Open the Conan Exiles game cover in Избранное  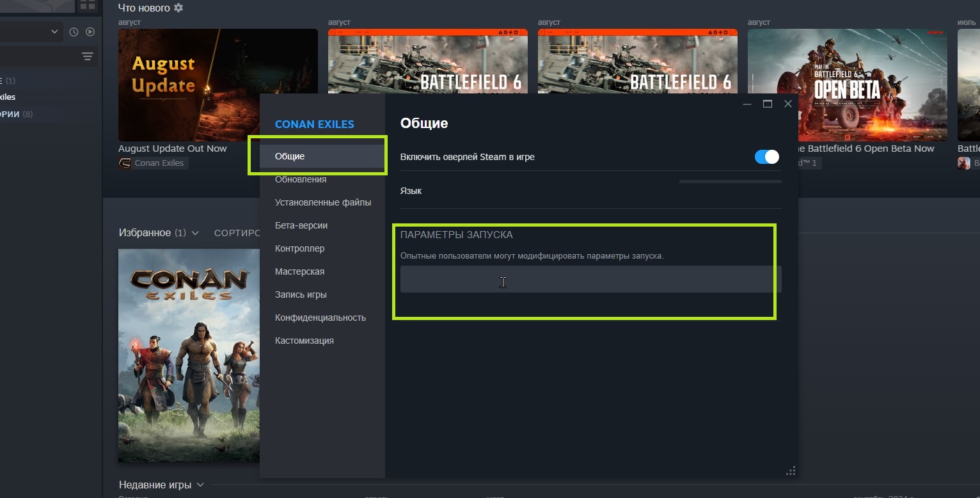pyautogui.click(x=189, y=355)
